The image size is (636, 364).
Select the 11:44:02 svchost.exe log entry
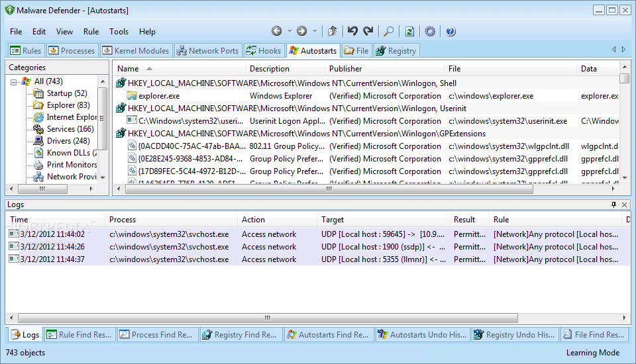point(319,234)
